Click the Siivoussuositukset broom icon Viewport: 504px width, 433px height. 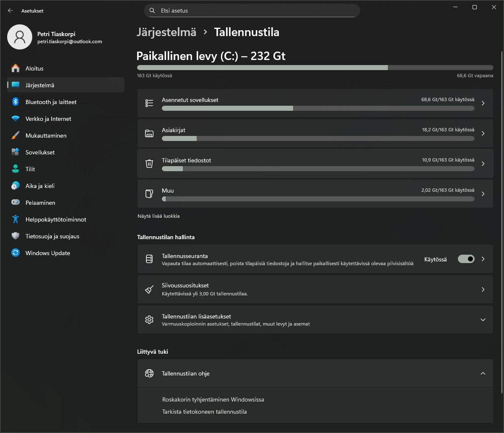tap(149, 290)
